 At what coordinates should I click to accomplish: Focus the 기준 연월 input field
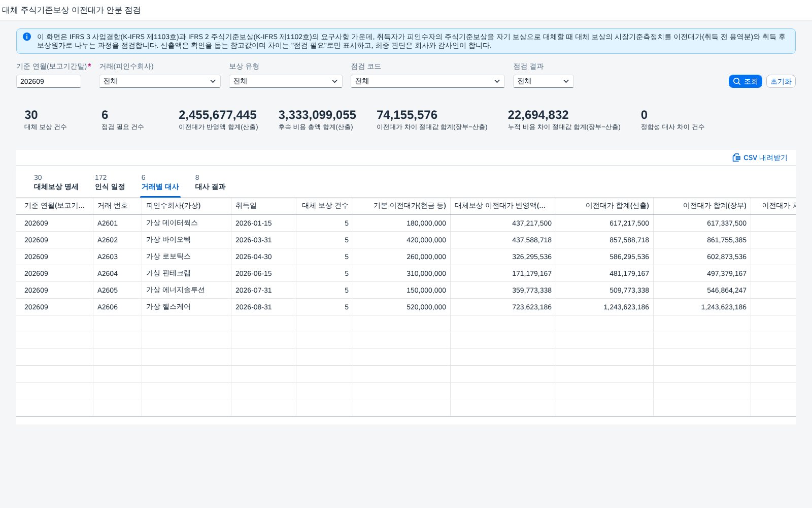(x=49, y=81)
